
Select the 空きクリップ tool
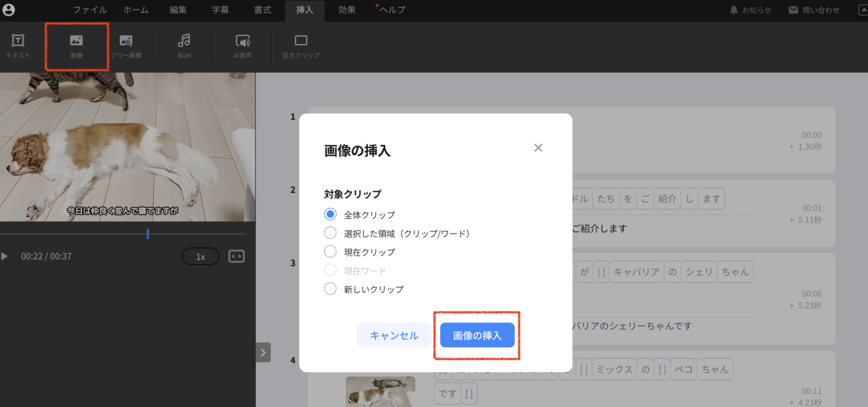point(301,47)
